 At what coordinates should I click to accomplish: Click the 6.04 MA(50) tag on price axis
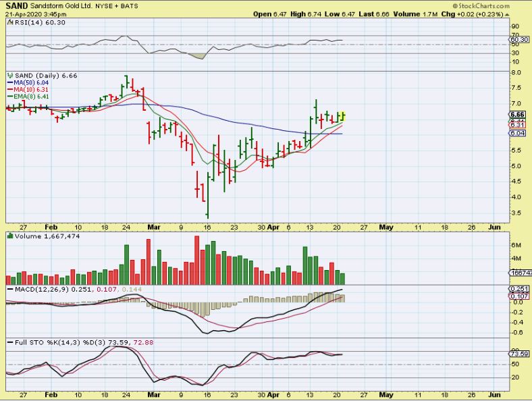click(517, 133)
